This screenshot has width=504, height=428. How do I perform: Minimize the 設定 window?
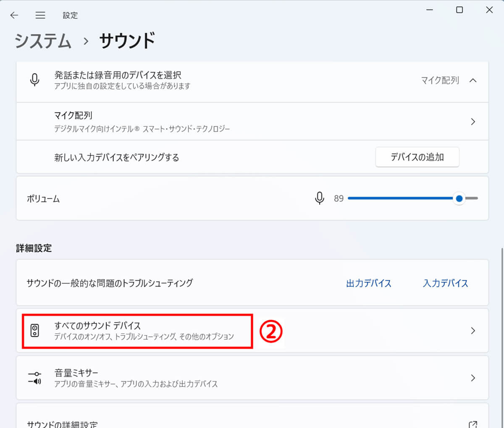click(429, 10)
